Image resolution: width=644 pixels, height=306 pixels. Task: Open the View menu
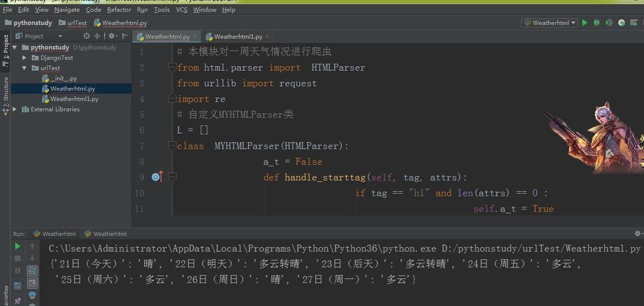click(x=42, y=9)
